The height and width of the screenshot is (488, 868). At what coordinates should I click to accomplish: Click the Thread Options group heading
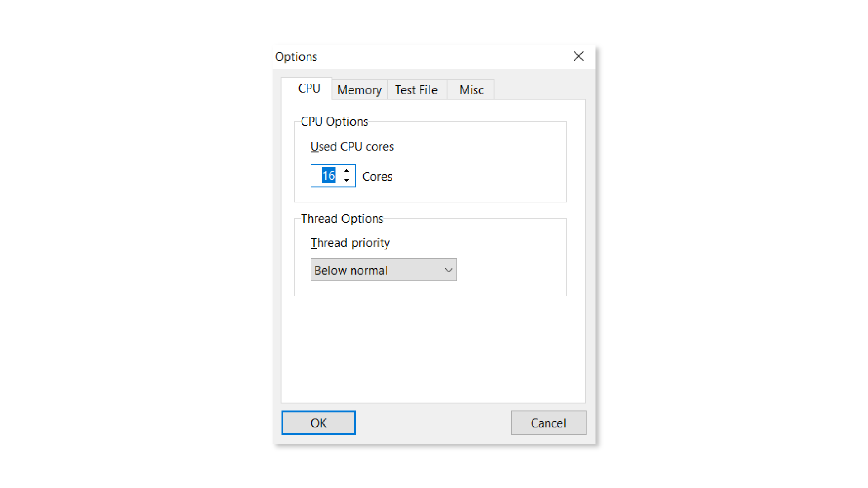pos(342,219)
